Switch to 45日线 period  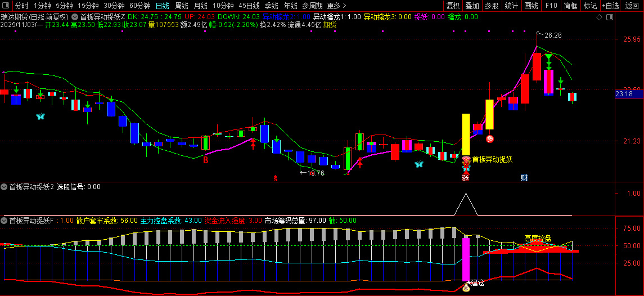pyautogui.click(x=249, y=6)
